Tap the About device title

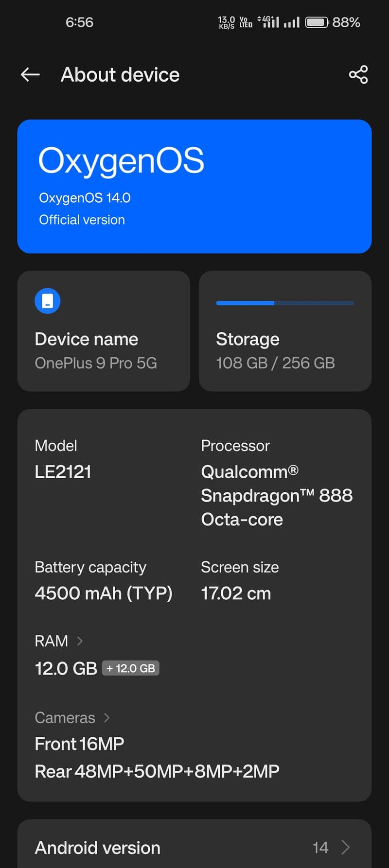(120, 74)
